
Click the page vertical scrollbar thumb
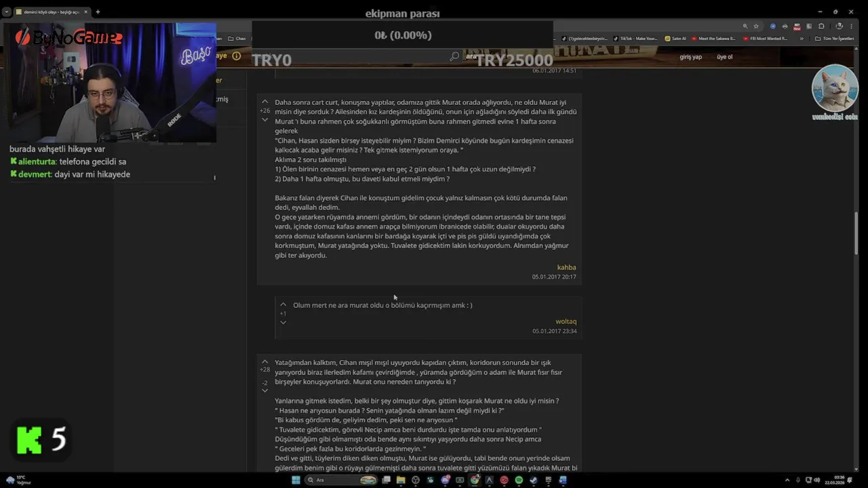857,232
